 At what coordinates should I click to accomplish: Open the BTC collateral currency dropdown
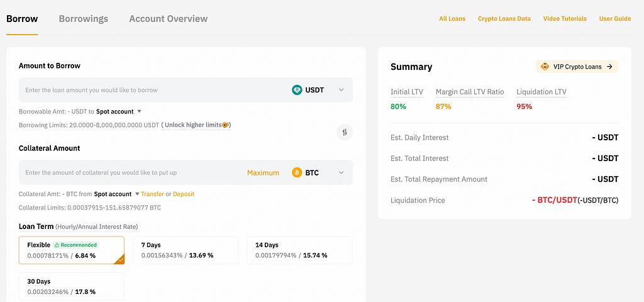341,172
